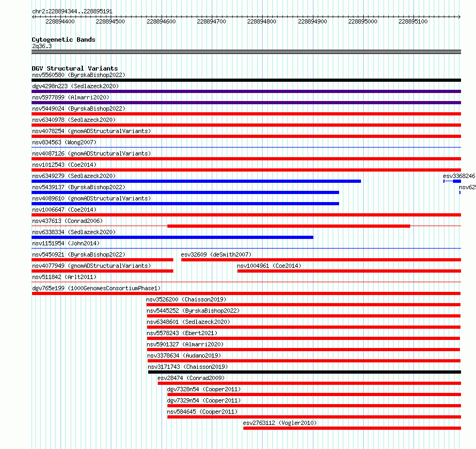
Task: Select the dgv4298n223 (Sedlazeck2020) label
Action: 75,86
